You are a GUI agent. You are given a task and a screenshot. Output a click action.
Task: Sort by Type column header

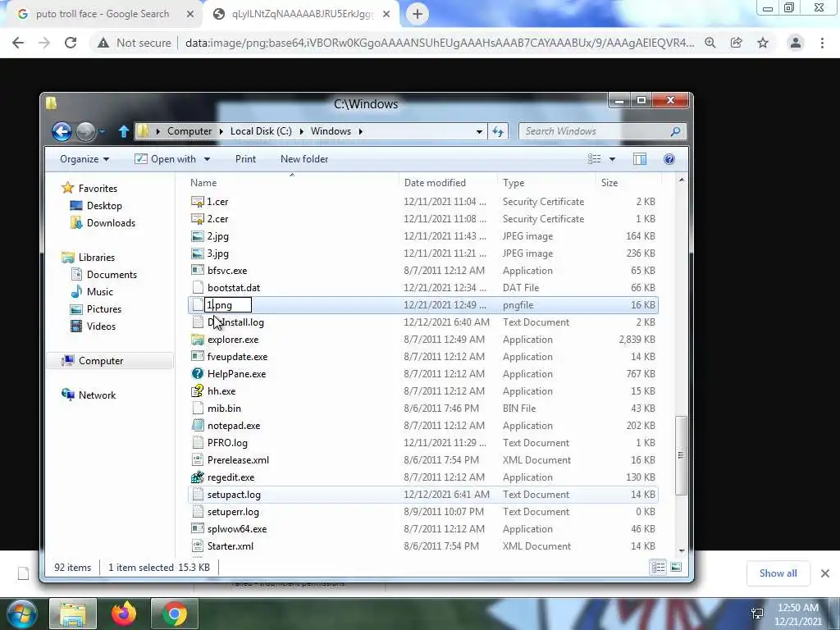[546, 183]
